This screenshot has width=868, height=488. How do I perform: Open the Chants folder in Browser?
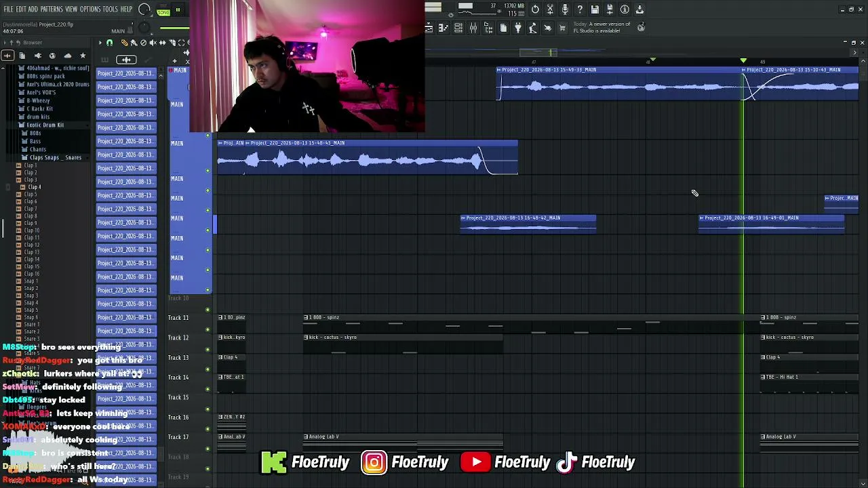point(38,150)
